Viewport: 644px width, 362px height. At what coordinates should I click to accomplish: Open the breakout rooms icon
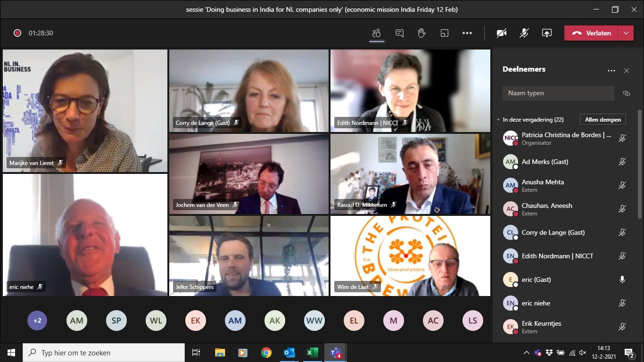[x=444, y=33]
